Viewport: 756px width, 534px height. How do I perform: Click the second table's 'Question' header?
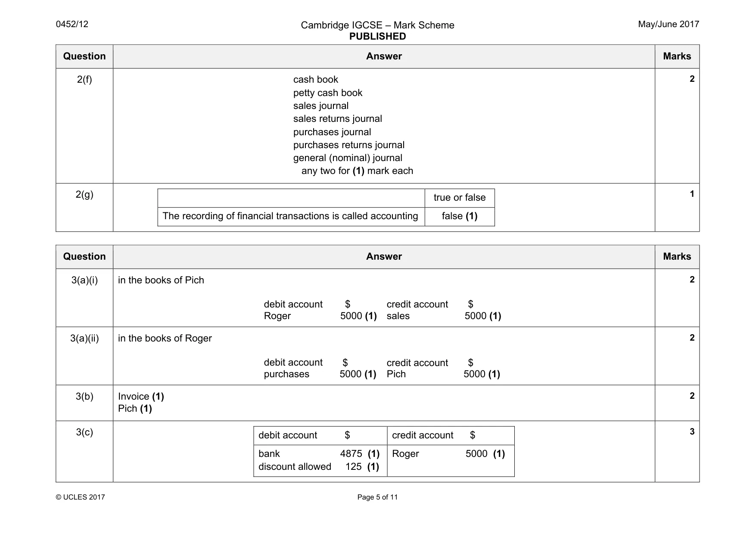(84, 257)
